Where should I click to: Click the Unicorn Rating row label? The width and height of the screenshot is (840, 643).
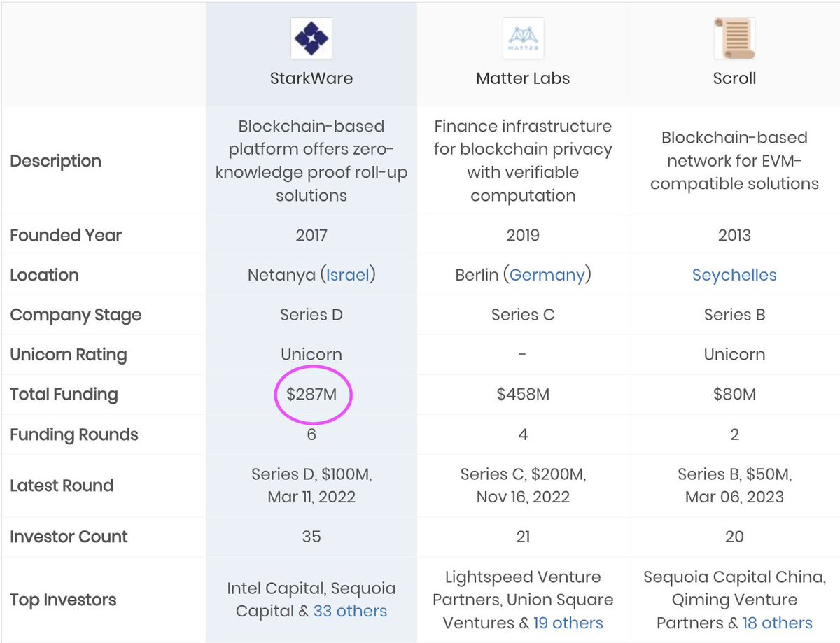(68, 355)
